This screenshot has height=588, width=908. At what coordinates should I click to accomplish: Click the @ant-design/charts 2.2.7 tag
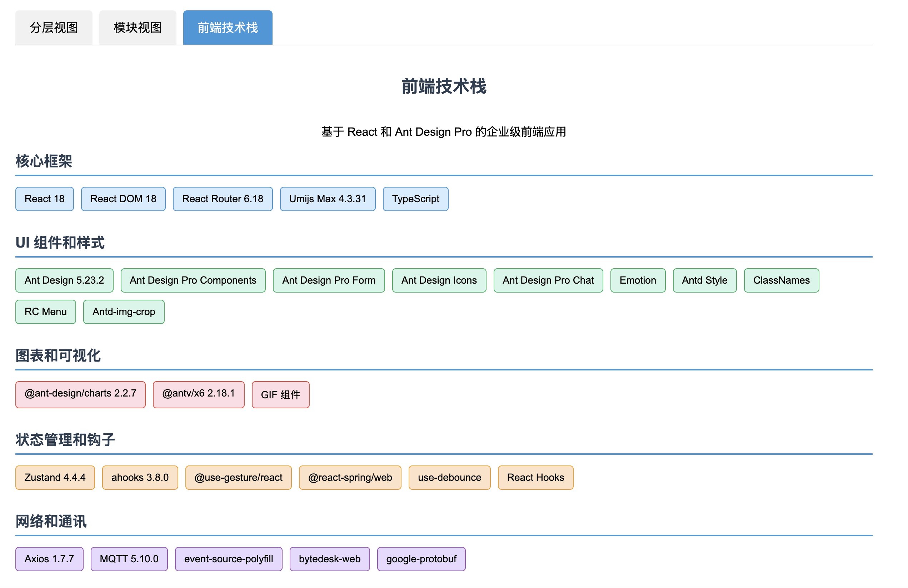[80, 394]
